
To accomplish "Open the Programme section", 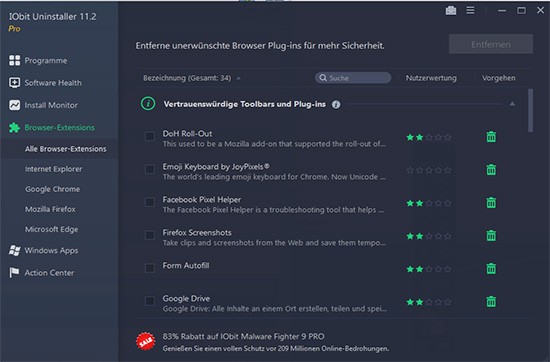I will 46,60.
